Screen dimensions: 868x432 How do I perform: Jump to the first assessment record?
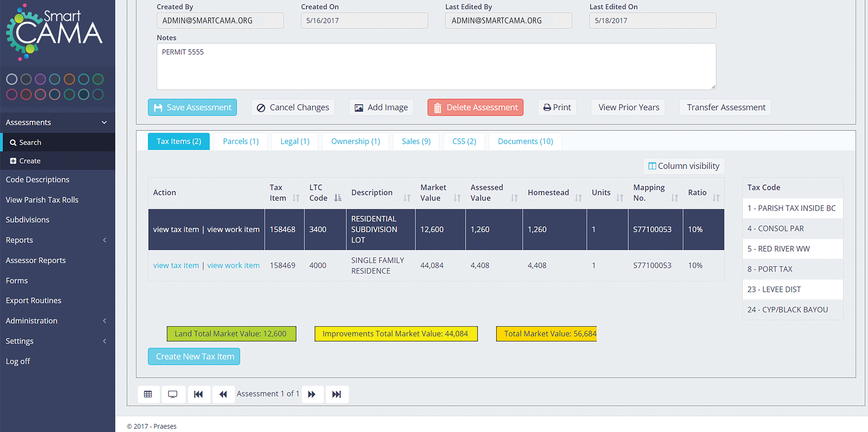[198, 394]
